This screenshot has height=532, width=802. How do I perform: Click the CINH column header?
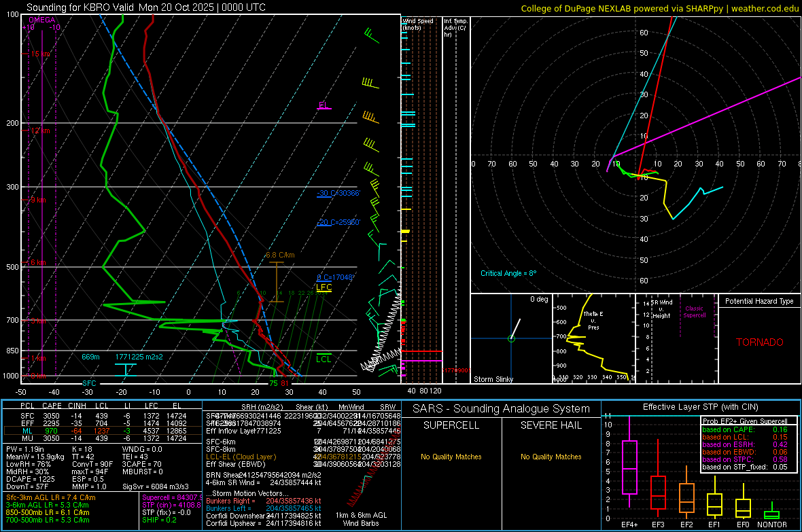pyautogui.click(x=77, y=406)
